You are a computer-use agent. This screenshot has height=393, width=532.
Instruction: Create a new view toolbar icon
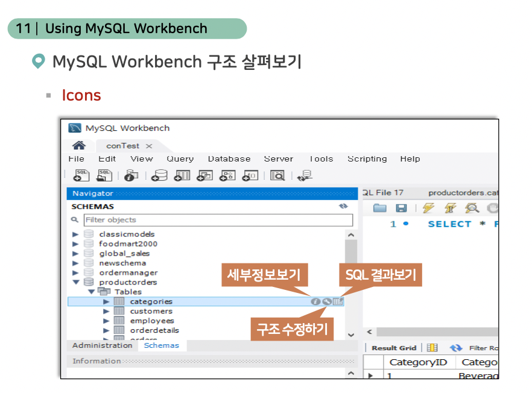(204, 175)
